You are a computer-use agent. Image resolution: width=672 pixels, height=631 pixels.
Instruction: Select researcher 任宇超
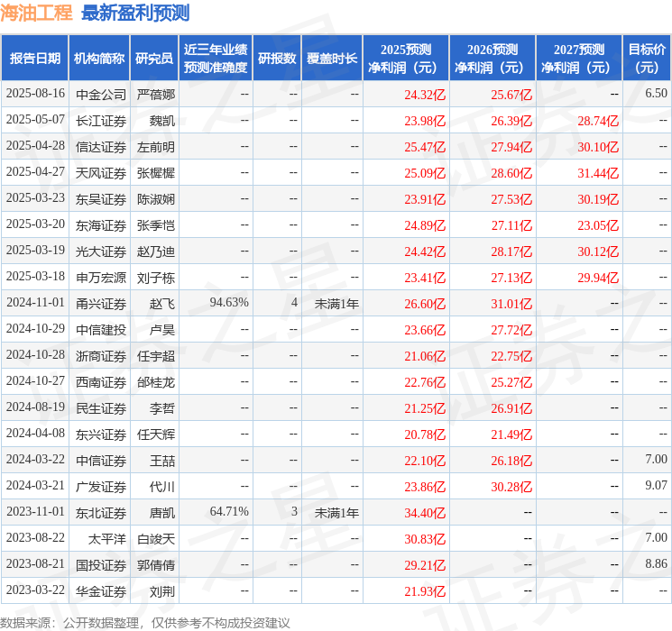click(x=155, y=356)
